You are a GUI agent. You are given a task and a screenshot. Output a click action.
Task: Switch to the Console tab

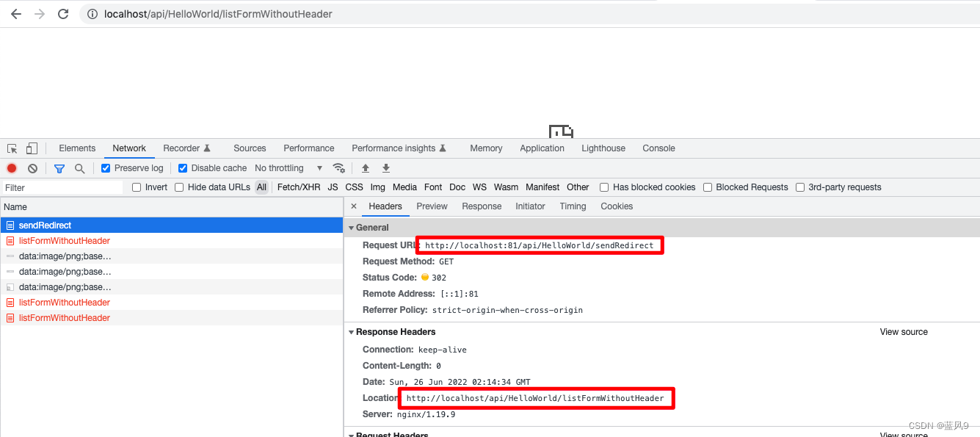click(x=658, y=148)
